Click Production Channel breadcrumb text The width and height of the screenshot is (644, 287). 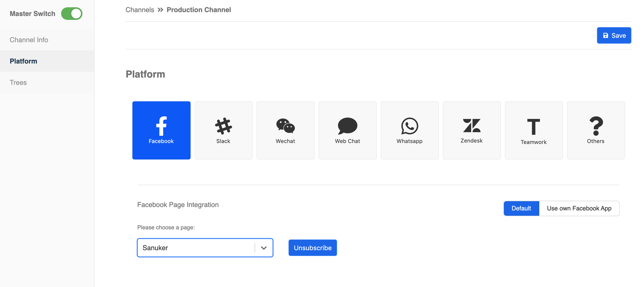pos(199,10)
